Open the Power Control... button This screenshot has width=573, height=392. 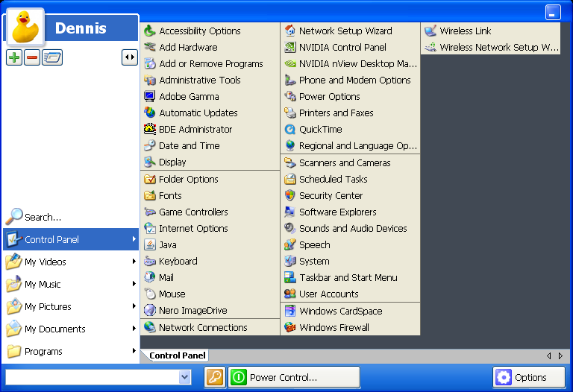(294, 377)
